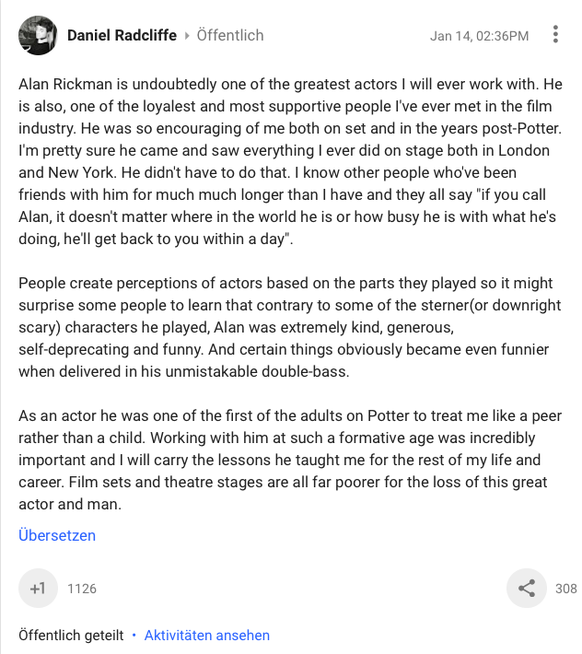Click the Öffentlich geteilt sharing label
Viewport: 582px width, 654px height.
pos(71,635)
